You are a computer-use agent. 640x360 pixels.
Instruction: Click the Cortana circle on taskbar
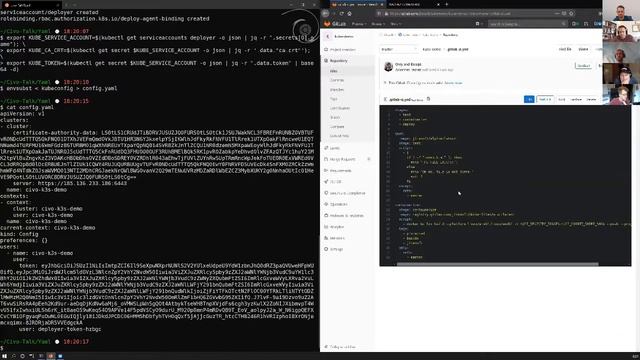22,356
